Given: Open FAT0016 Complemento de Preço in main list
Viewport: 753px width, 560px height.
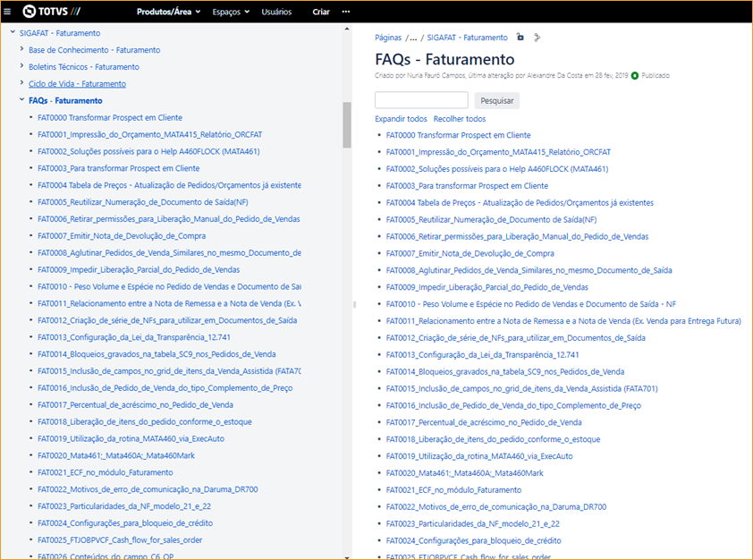Looking at the screenshot, I should pos(514,406).
